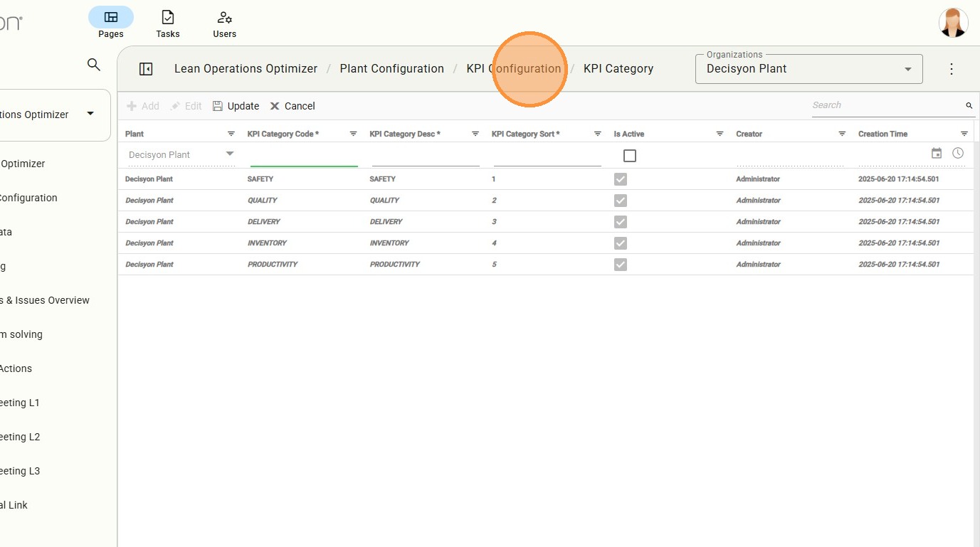The width and height of the screenshot is (980, 547).
Task: Click the clock icon in Creation Time
Action: pyautogui.click(x=958, y=154)
